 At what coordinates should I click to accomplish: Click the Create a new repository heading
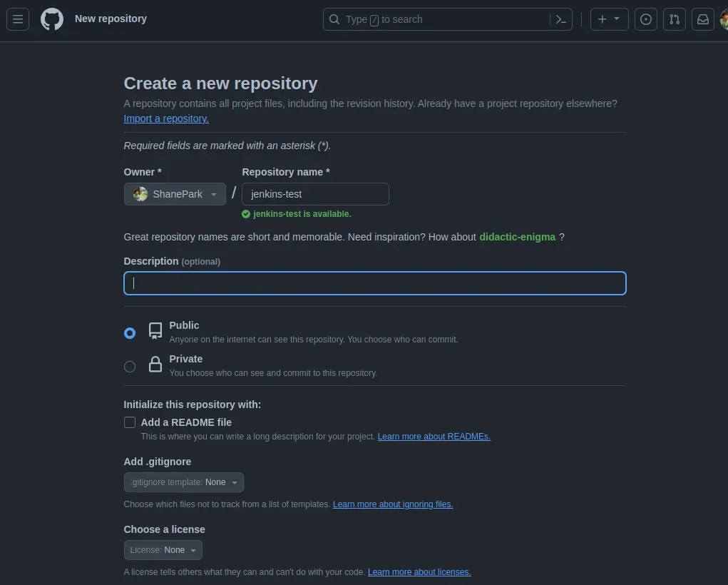click(220, 83)
